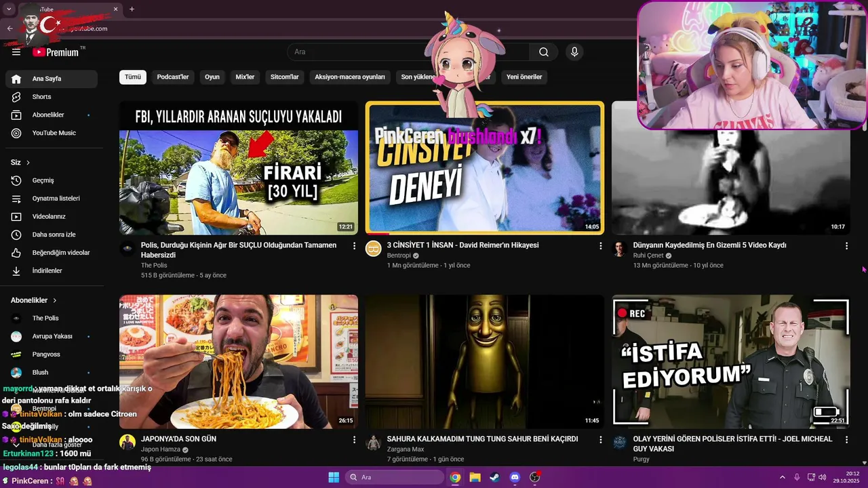Select the Yeni öneriler filter chip

pos(524,77)
